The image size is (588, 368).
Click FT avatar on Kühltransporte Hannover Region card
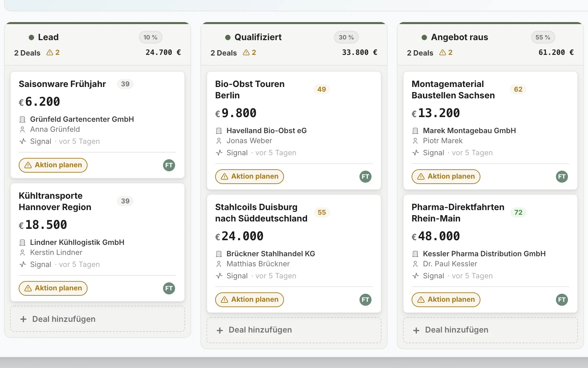169,288
